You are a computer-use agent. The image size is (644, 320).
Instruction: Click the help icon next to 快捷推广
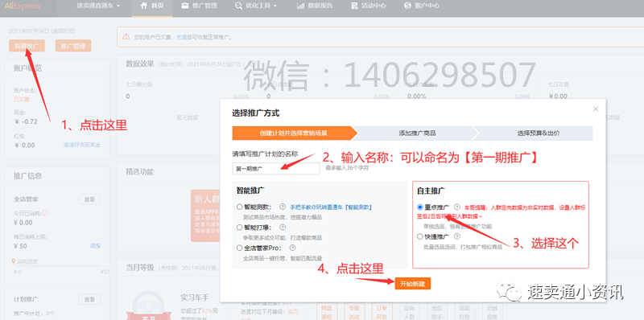(x=457, y=236)
